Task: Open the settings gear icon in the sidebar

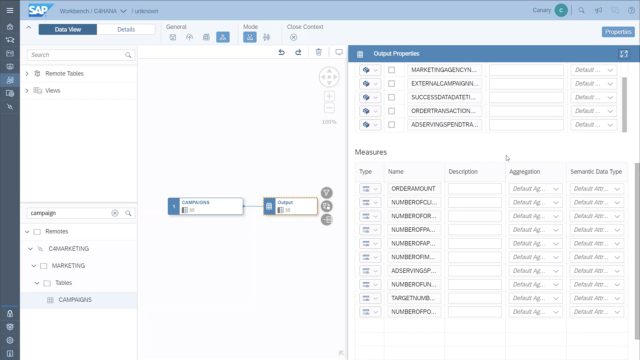Action: (10, 340)
